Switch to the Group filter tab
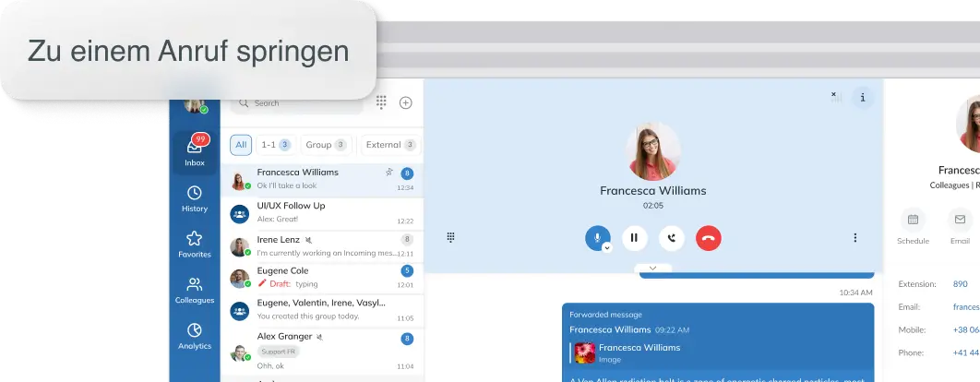980x382 pixels. click(x=325, y=145)
